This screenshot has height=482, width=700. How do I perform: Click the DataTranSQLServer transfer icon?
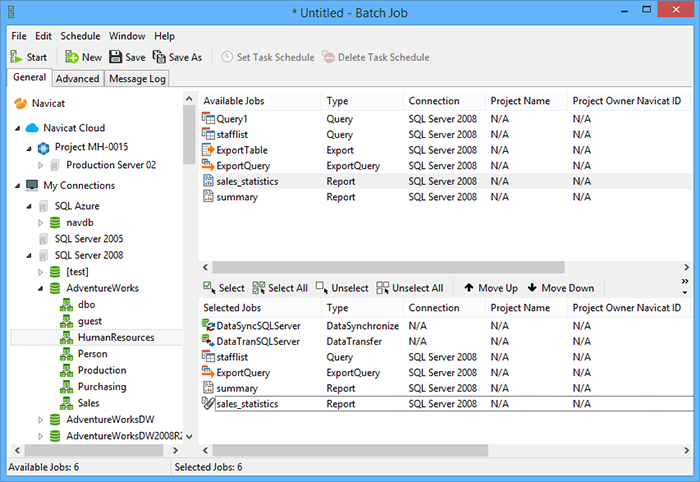[x=208, y=341]
